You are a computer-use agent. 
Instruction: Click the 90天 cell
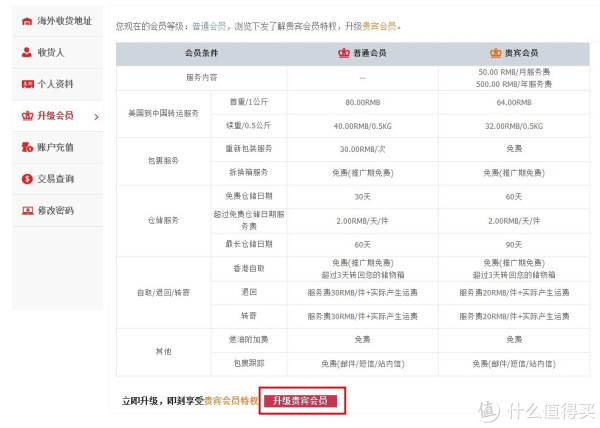[514, 245]
